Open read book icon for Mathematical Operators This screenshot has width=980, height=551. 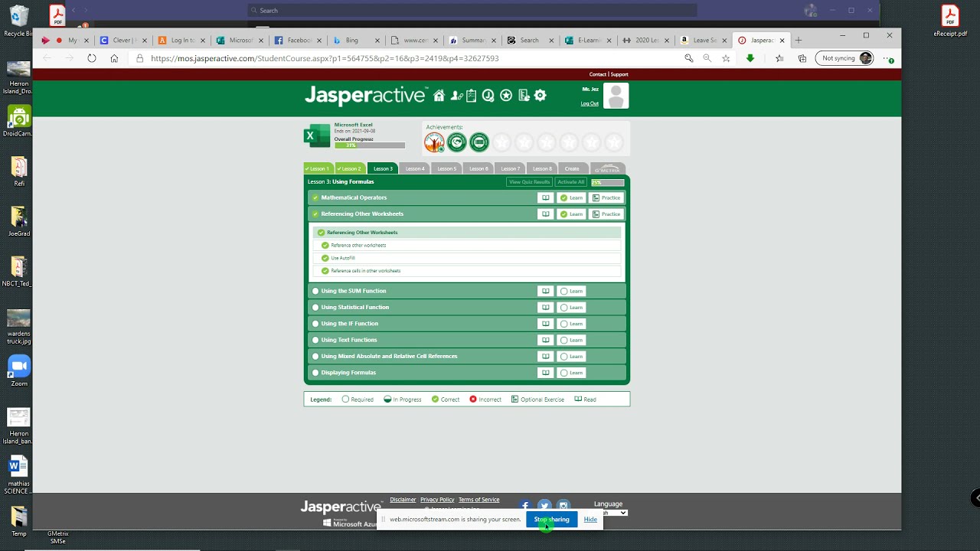(x=545, y=197)
